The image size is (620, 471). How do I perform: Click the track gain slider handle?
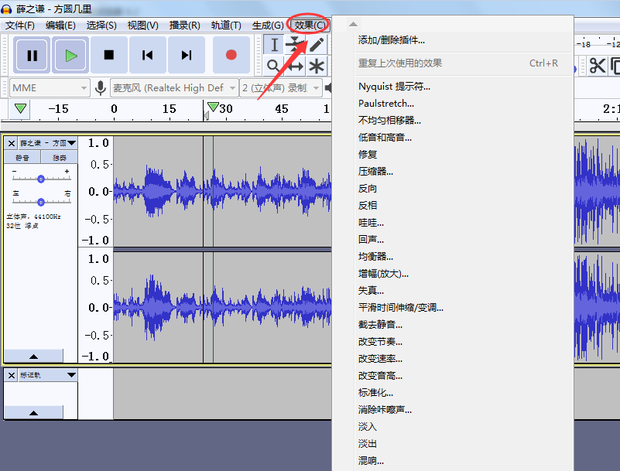point(40,178)
